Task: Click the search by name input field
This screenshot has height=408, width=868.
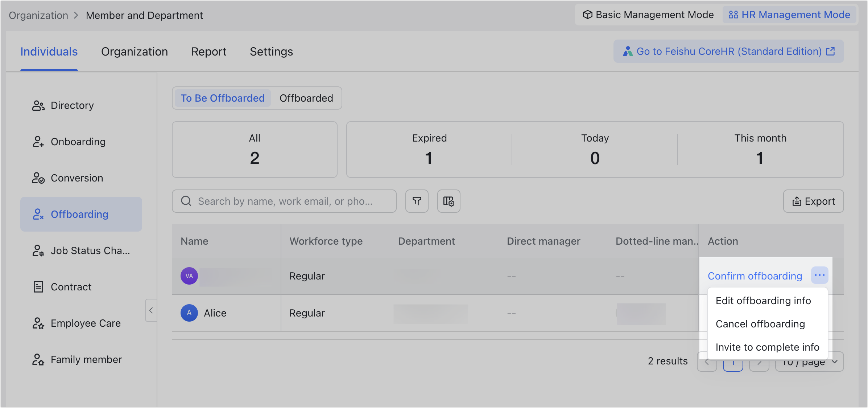Action: (285, 201)
